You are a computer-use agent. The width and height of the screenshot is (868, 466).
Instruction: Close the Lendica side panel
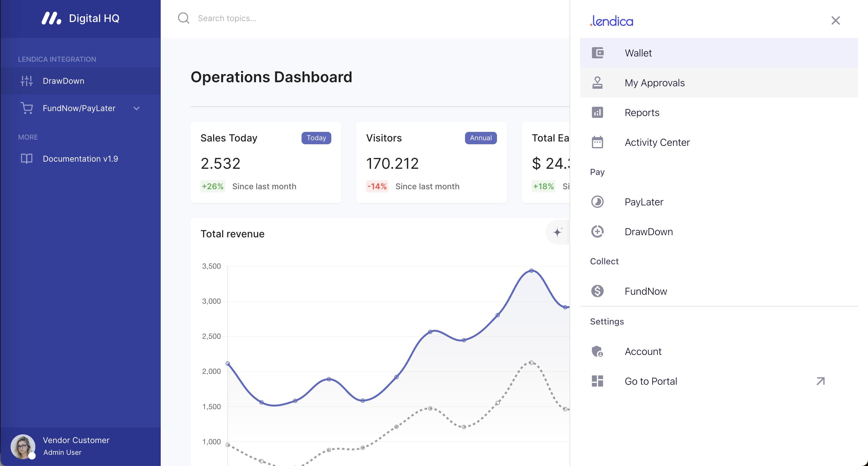(835, 20)
